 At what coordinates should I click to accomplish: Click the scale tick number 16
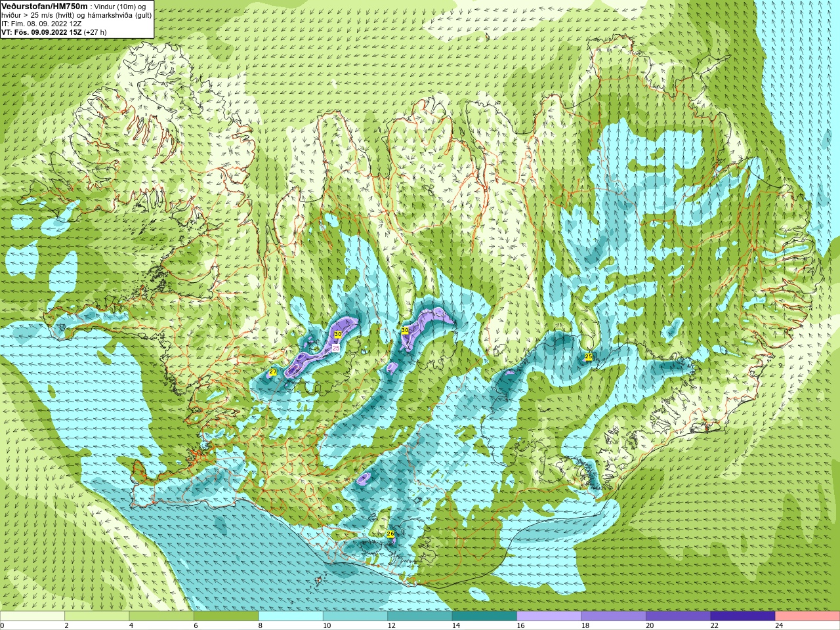(x=520, y=625)
